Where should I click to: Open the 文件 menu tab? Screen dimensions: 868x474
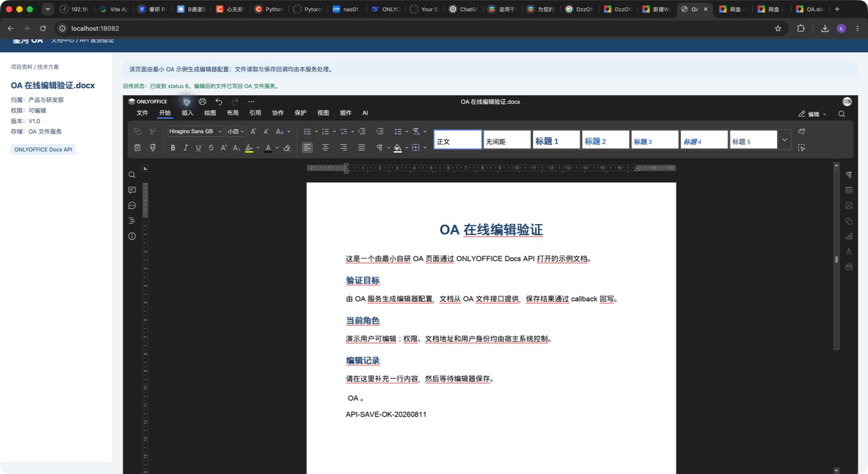[x=142, y=113]
